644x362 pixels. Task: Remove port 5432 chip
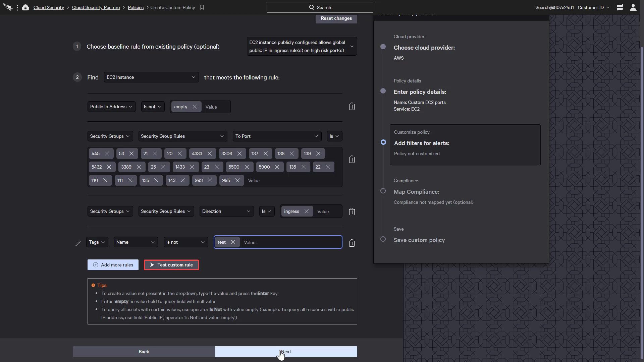tap(109, 167)
